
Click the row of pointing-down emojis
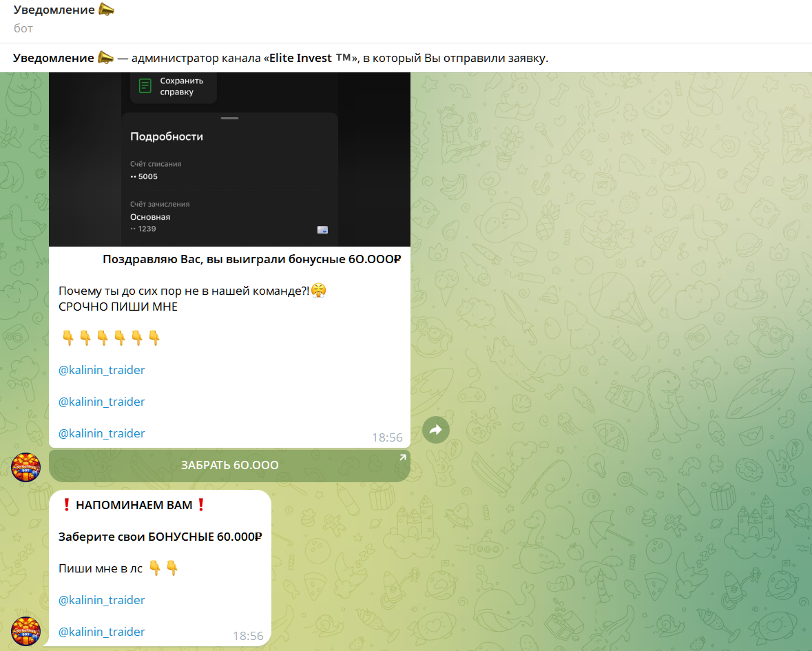tap(111, 338)
